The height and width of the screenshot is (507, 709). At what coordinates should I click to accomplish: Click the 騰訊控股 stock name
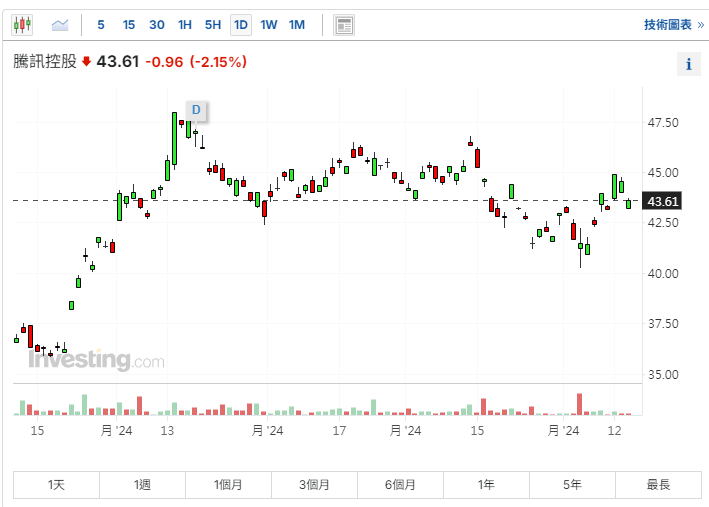[x=44, y=62]
